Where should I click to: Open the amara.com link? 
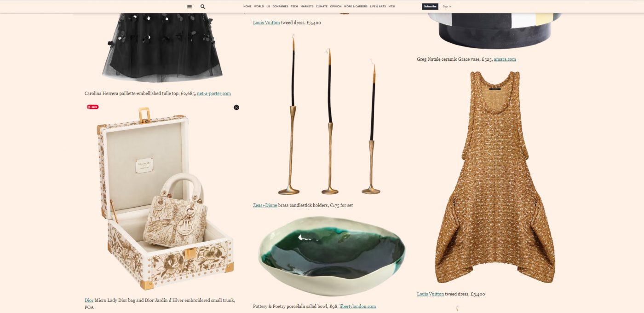505,59
